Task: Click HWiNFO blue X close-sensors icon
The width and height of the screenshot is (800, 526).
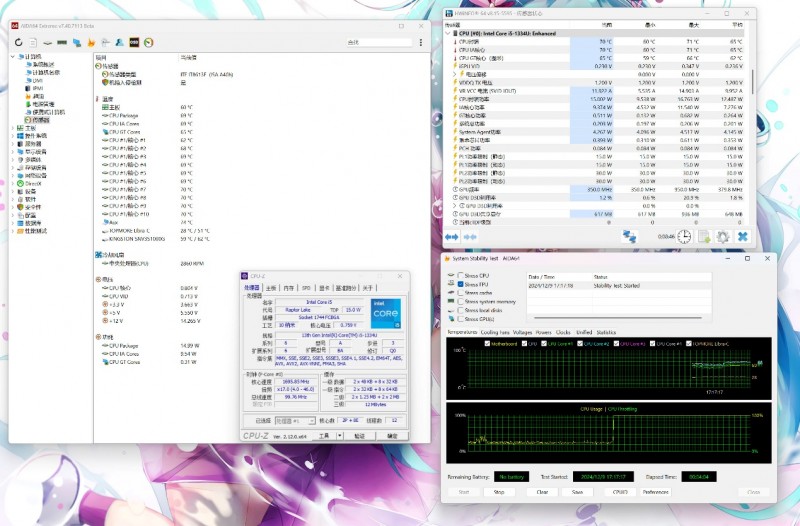Action: tap(743, 237)
